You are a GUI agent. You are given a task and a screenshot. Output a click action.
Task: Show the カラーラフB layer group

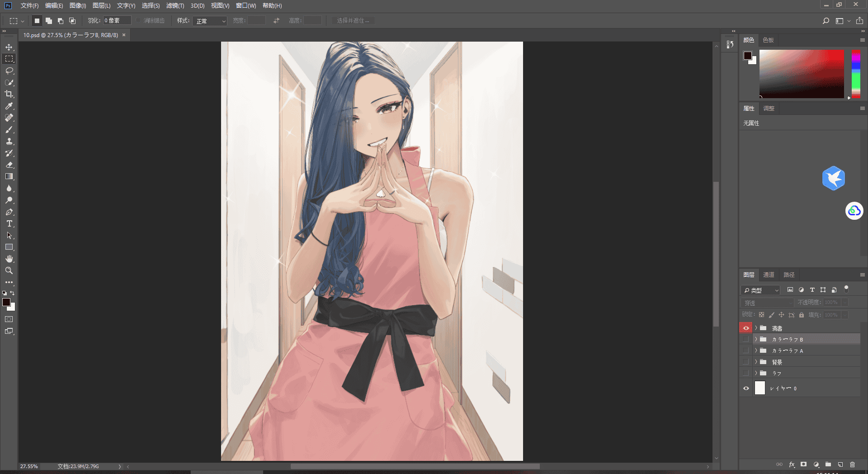(746, 339)
